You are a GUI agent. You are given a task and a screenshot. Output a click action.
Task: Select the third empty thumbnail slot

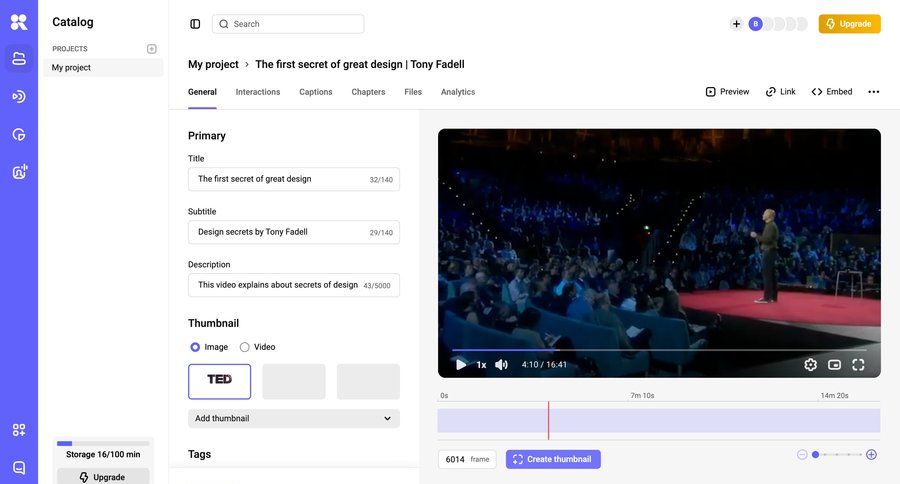tap(368, 381)
